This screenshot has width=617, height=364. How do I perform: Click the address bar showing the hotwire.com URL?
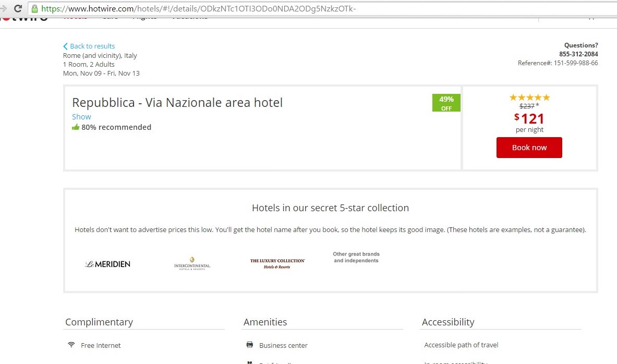[323, 9]
